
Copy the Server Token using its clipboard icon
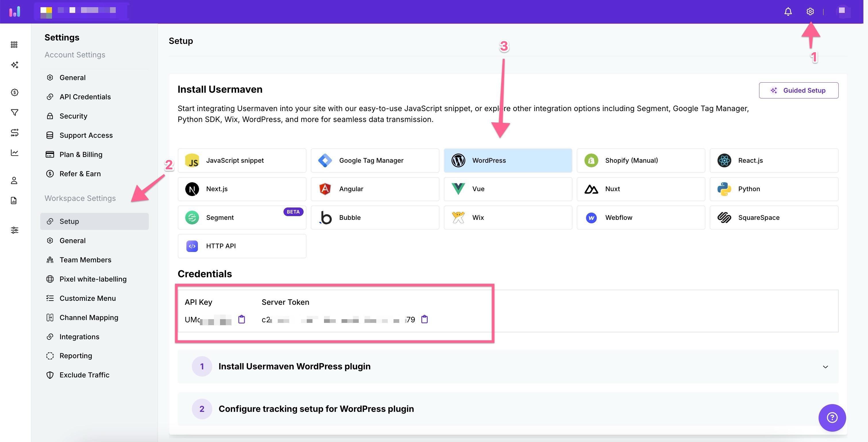[424, 319]
